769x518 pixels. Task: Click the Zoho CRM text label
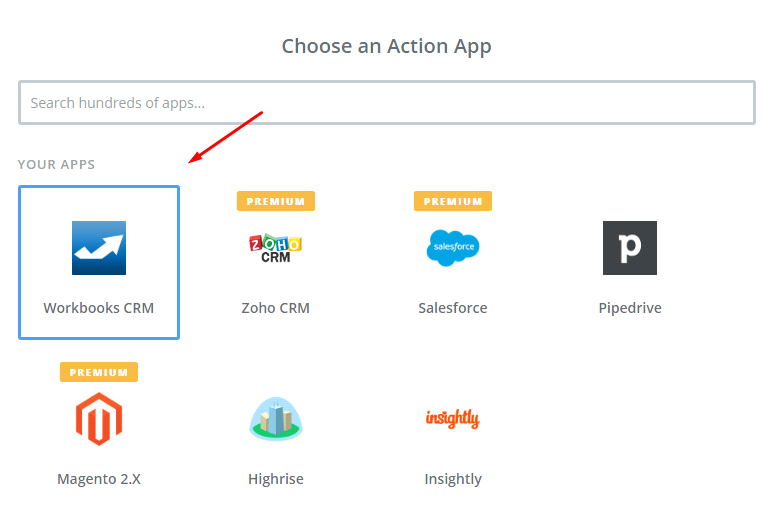pos(276,308)
